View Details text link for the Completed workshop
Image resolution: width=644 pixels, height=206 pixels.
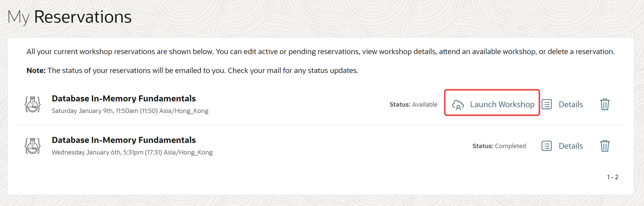(571, 146)
